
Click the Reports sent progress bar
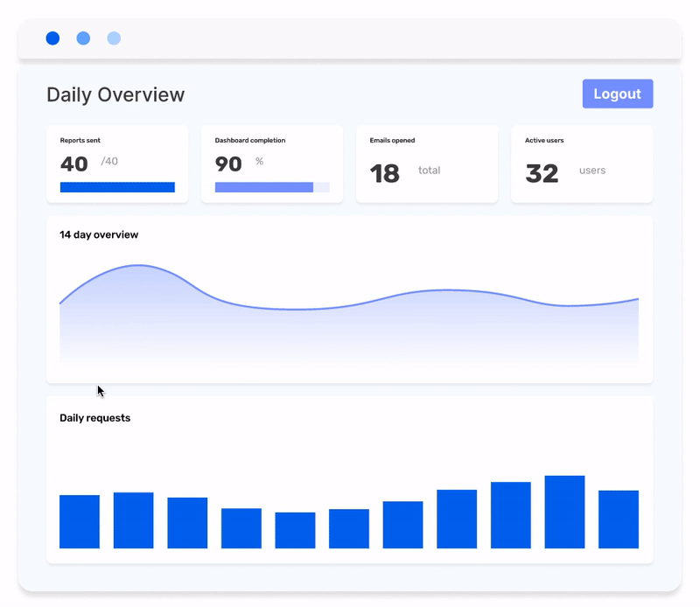(117, 186)
